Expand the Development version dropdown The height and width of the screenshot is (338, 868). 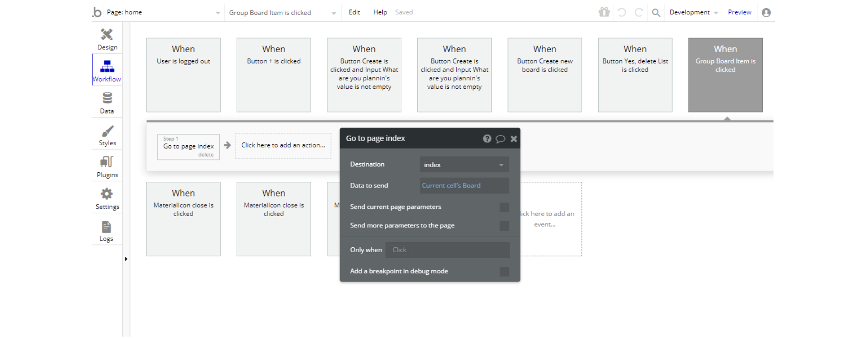693,13
